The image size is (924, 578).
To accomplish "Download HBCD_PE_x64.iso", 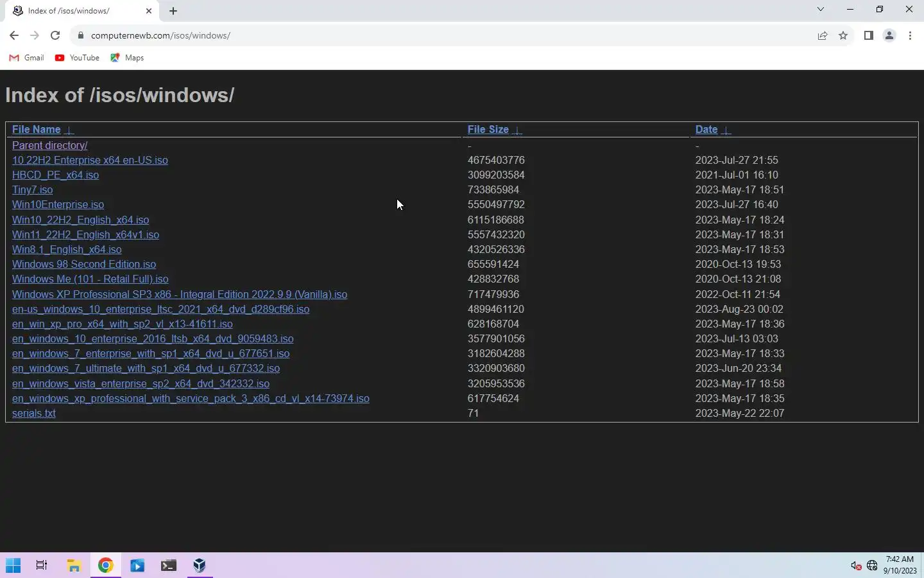I will (55, 175).
